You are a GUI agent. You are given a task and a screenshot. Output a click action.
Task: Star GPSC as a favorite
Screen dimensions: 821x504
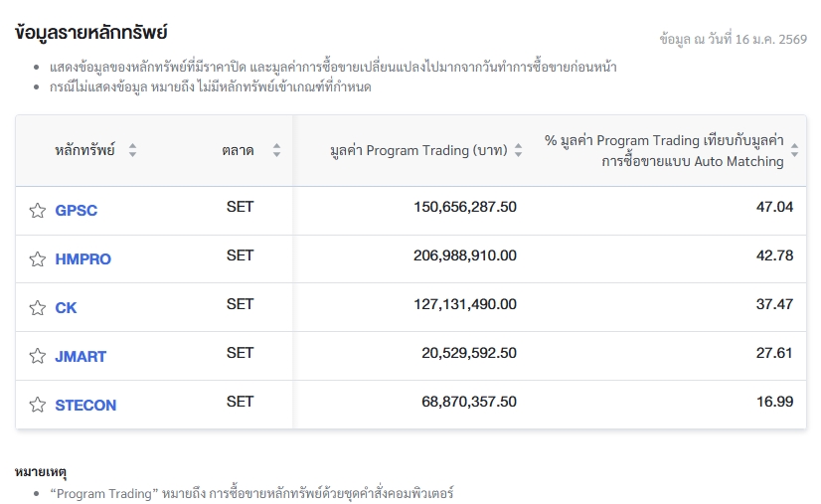coord(38,211)
